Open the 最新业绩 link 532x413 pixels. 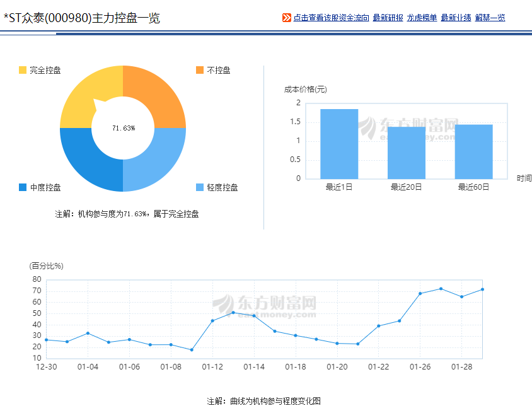click(456, 18)
